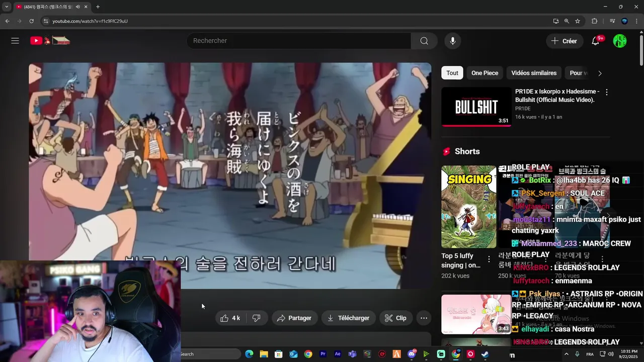Open more actions menu below video
The width and height of the screenshot is (644, 362).
[424, 318]
